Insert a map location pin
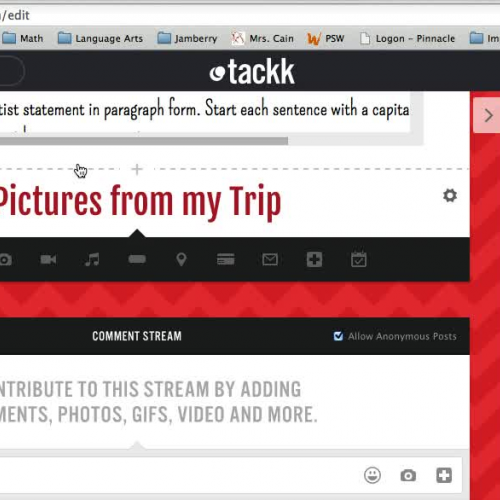This screenshot has height=500, width=500. point(181,259)
